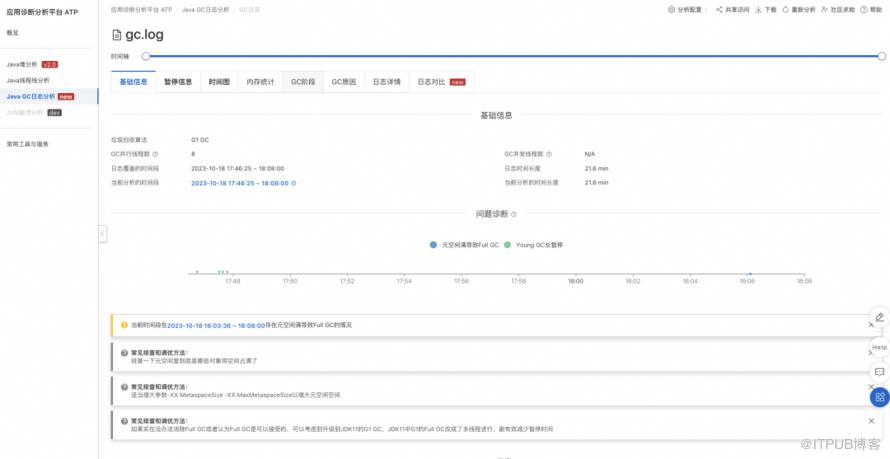Screen dimensions: 890x459
Task: Click the blue current analysis time range link
Action: 240,183
